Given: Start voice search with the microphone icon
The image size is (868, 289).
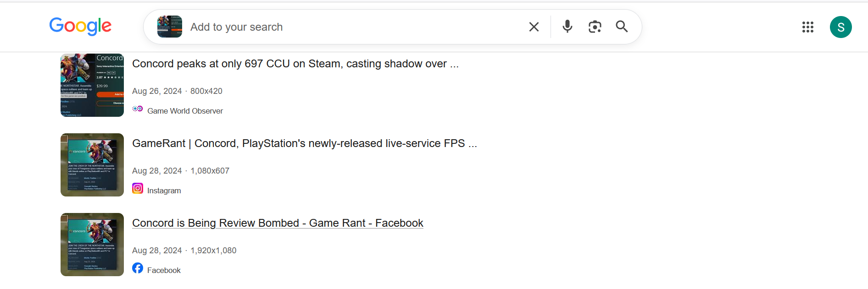Looking at the screenshot, I should pos(568,27).
